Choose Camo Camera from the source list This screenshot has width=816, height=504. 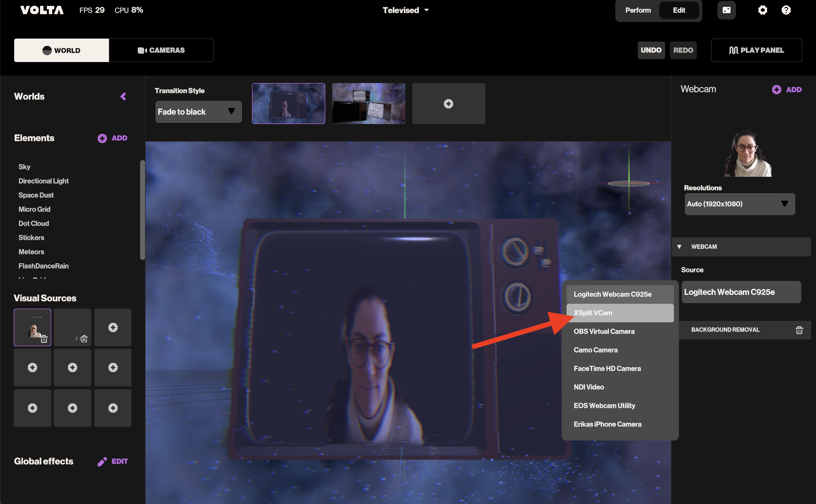pyautogui.click(x=620, y=350)
